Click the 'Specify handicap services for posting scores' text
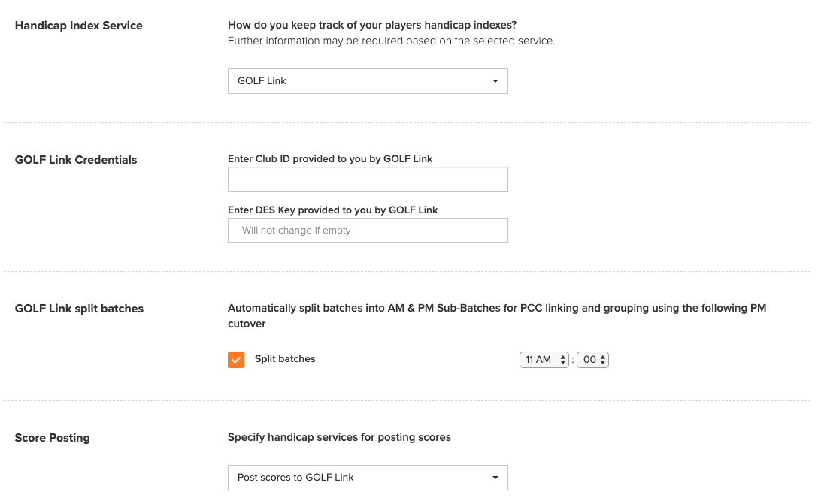 [339, 437]
